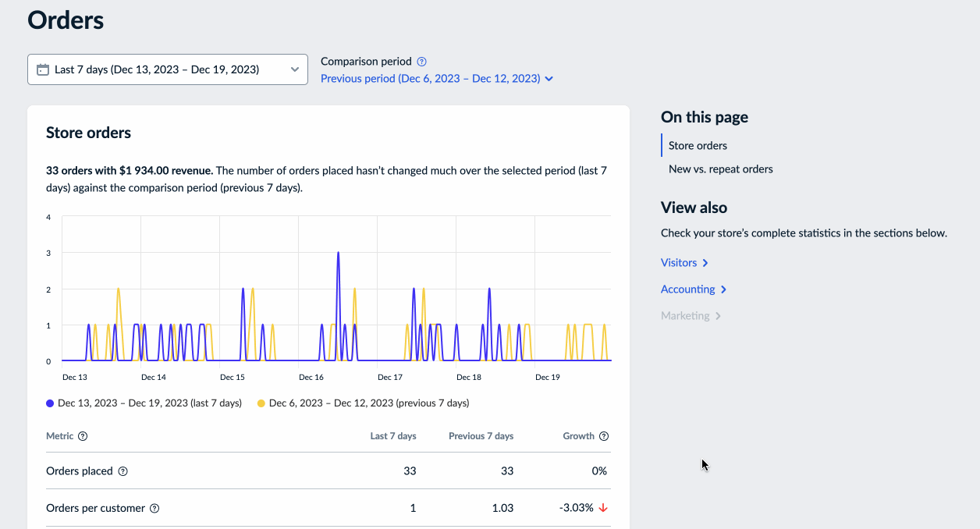Click the calendar icon in the date range selector

[43, 69]
